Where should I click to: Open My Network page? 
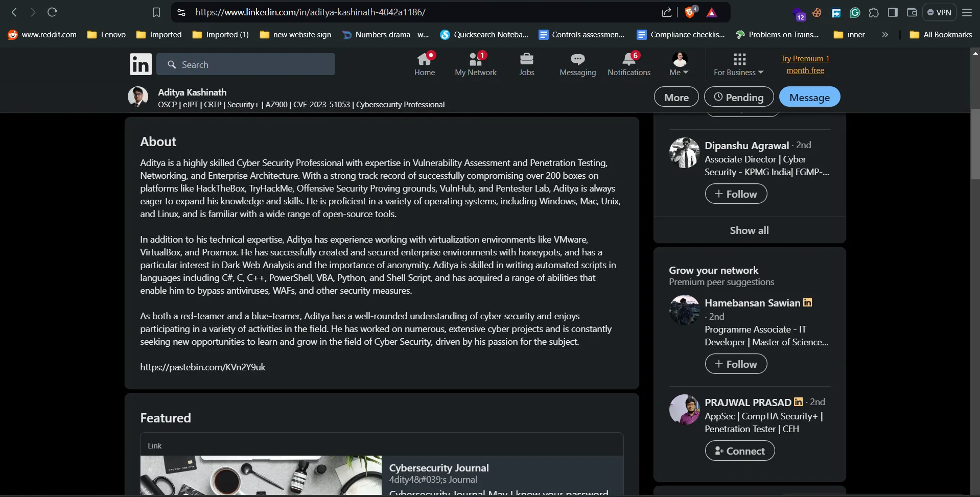click(x=475, y=64)
